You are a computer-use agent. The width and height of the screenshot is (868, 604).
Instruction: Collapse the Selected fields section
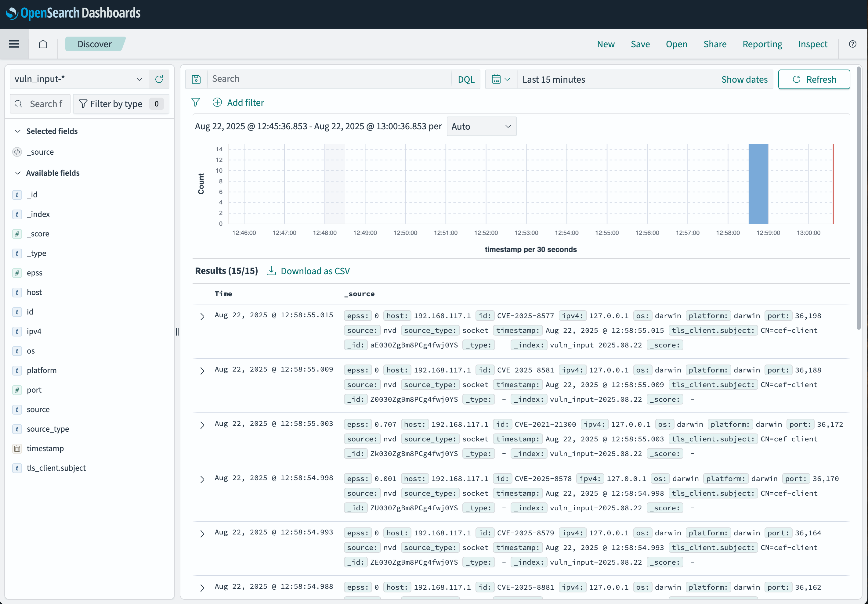click(18, 131)
